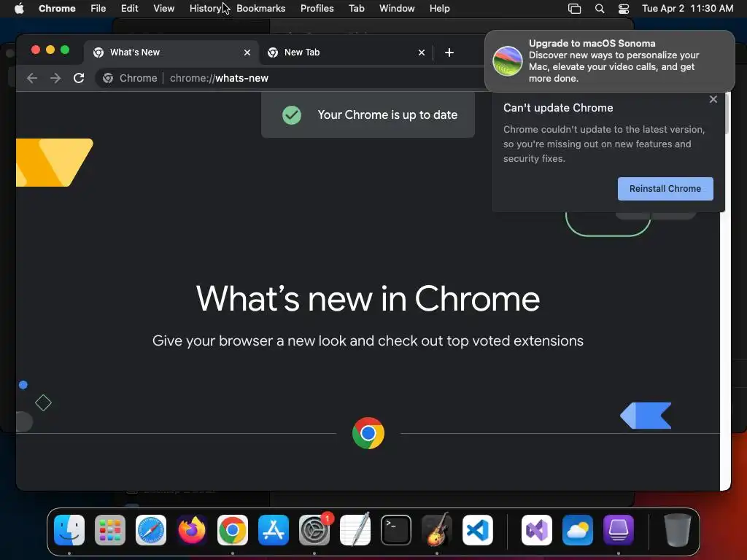747x560 pixels.
Task: Click the Stage Manager icon in menu bar
Action: (575, 9)
